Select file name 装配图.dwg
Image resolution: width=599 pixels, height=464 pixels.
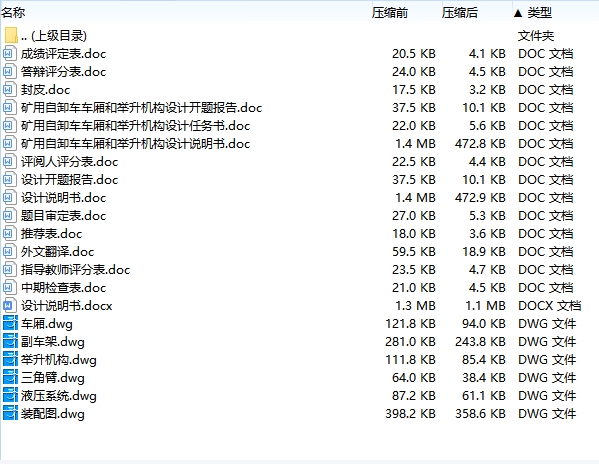pos(53,413)
